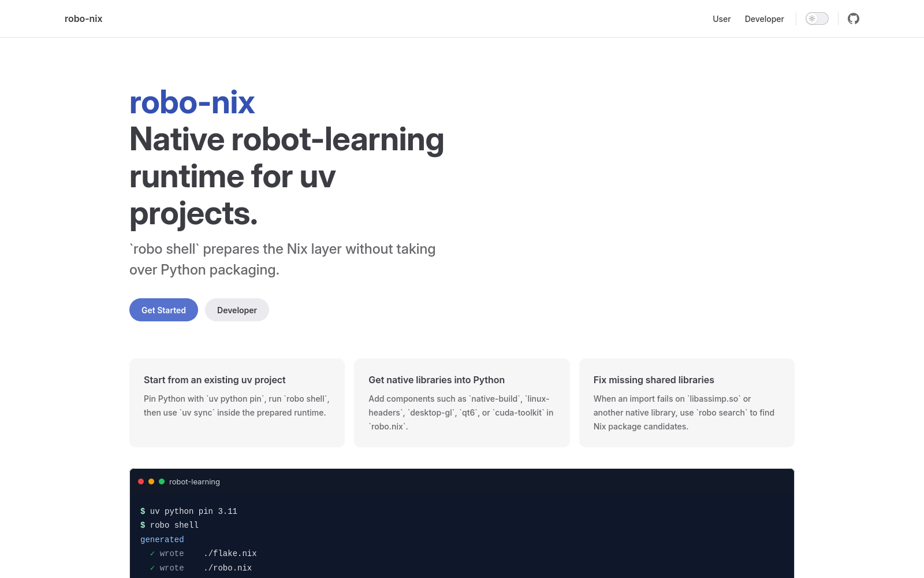Open the GitHub repository icon link

pos(854,18)
